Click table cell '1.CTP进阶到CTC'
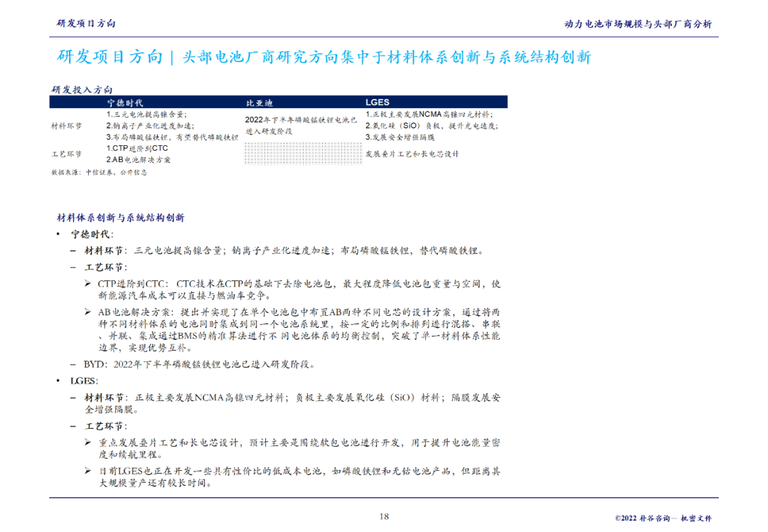The height and width of the screenshot is (532, 768). pos(137,149)
